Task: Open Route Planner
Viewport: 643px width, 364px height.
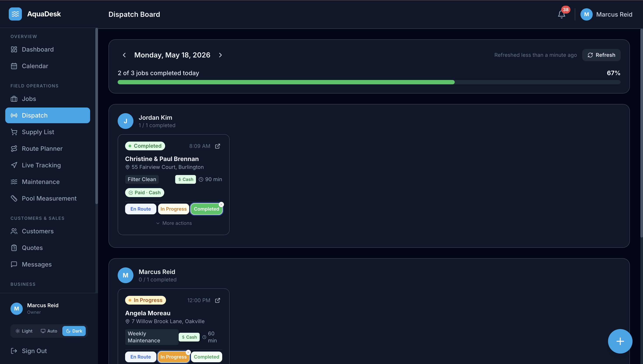Action: 47,149
